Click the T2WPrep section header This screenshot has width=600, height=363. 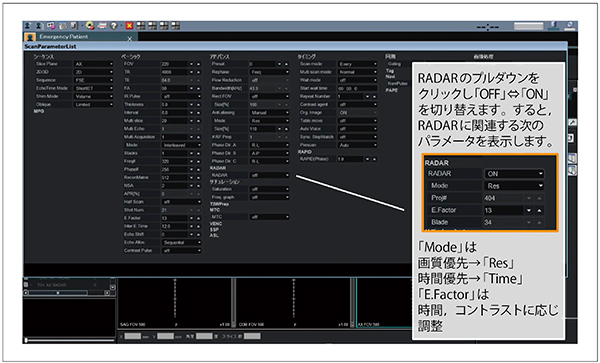[x=219, y=204]
